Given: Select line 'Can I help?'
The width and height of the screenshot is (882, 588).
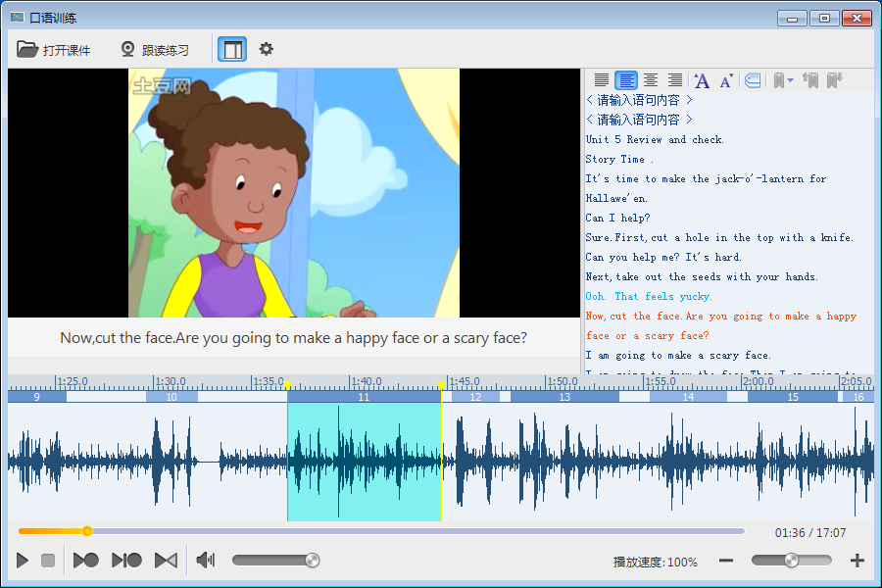Looking at the screenshot, I should click(x=617, y=218).
